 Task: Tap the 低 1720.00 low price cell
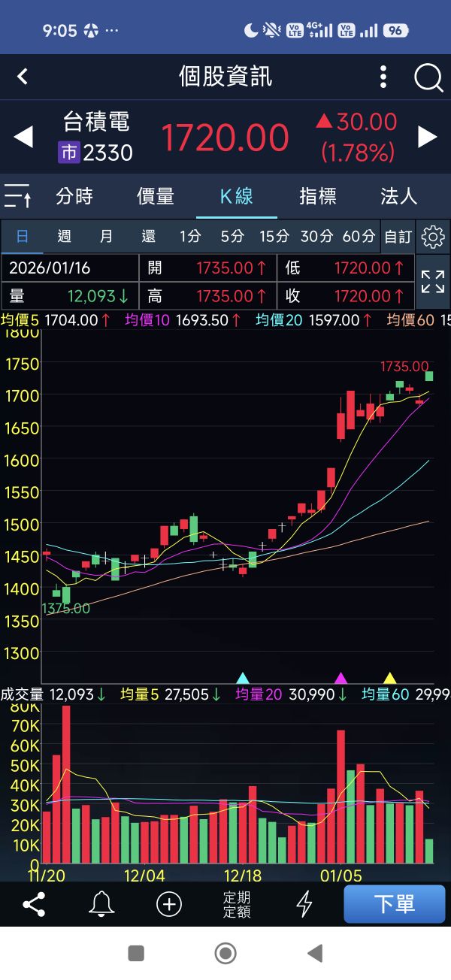pyautogui.click(x=346, y=268)
